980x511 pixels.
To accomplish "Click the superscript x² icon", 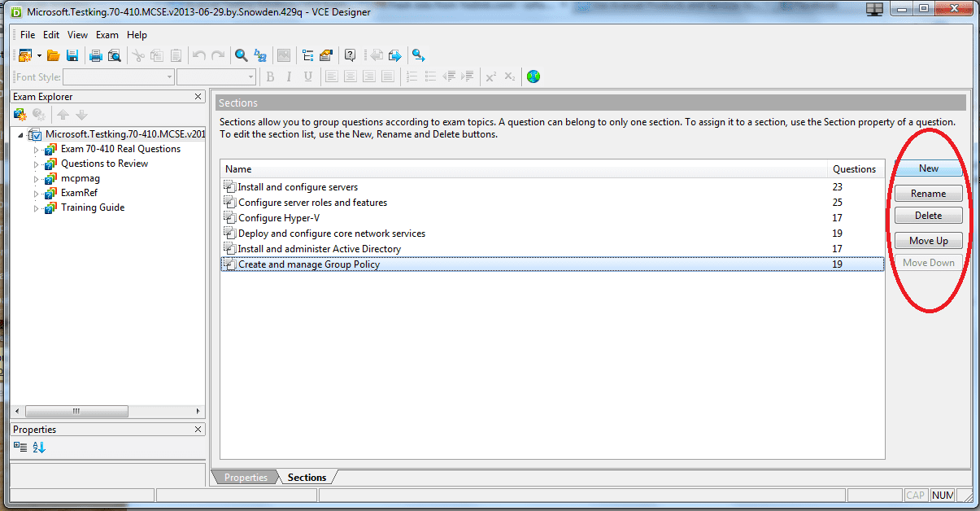I will (491, 76).
